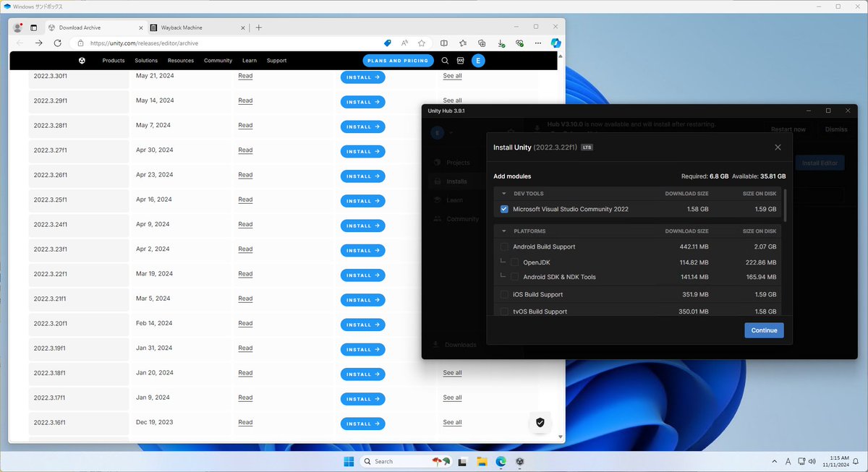
Task: Open the Resources menu on Unity site
Action: [x=181, y=61]
